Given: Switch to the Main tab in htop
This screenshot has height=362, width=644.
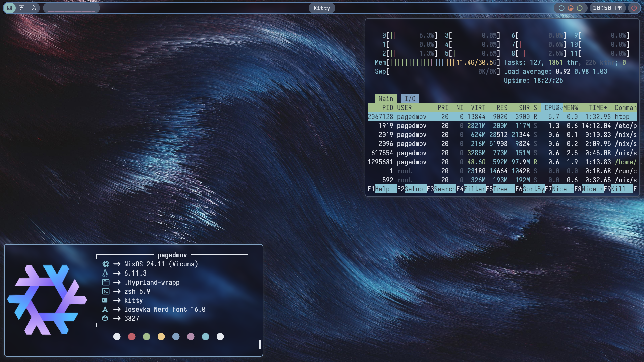Looking at the screenshot, I should (386, 98).
